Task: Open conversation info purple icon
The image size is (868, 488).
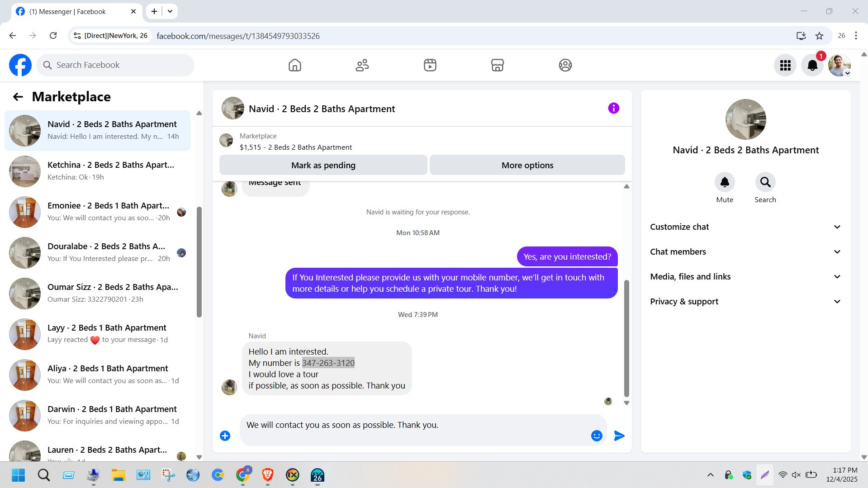Action: click(613, 108)
